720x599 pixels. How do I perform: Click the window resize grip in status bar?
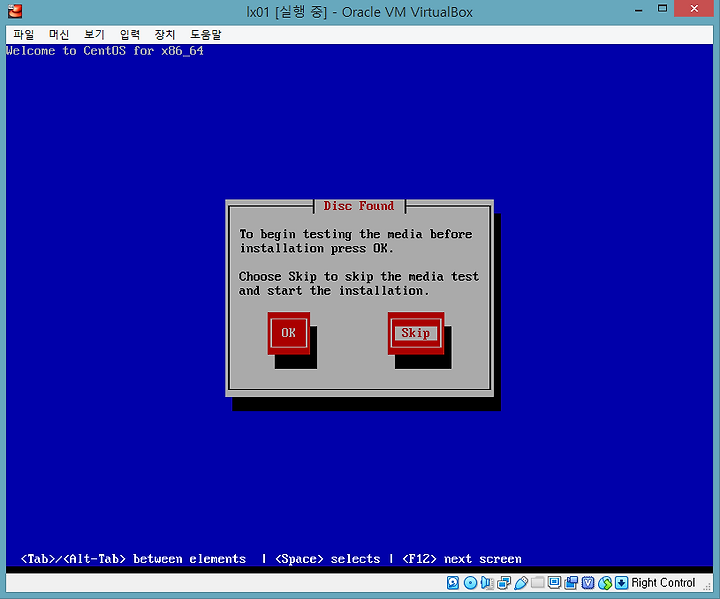[708, 585]
